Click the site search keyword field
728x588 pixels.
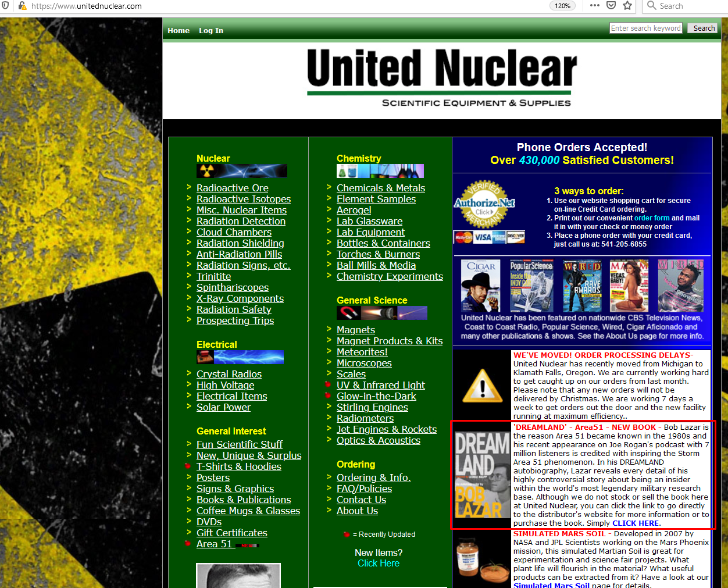click(x=646, y=28)
